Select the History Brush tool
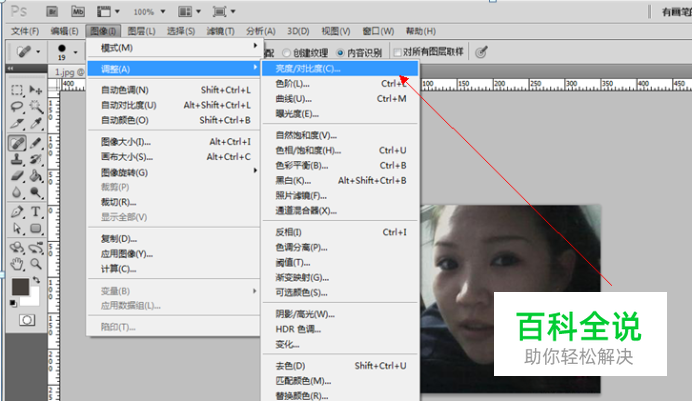Screen dimensions: 692x401 coord(36,159)
